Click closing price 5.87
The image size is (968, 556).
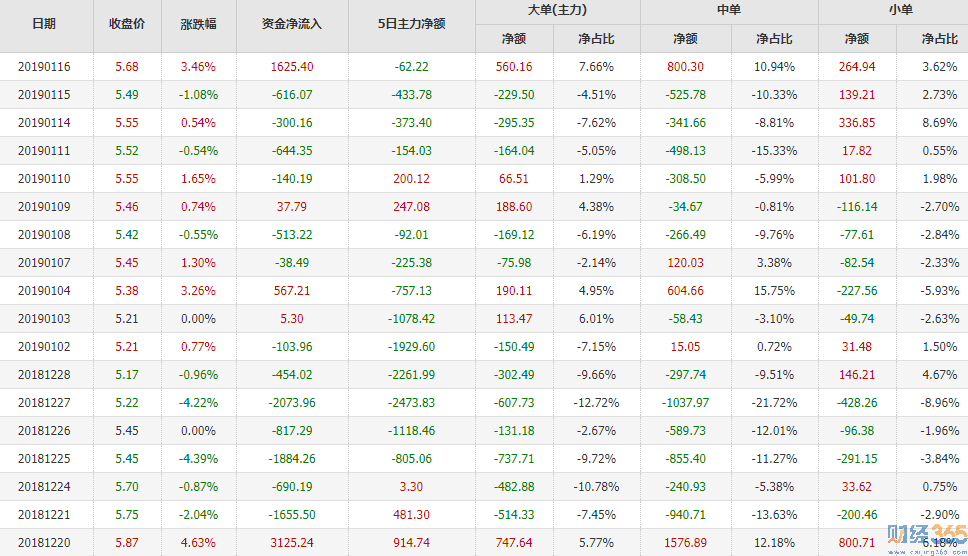[x=127, y=543]
